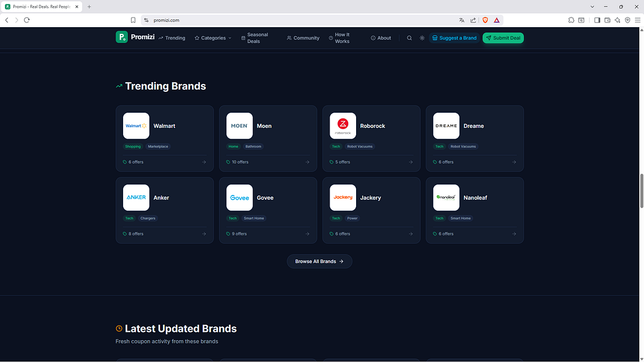Click the Shopping tag on Walmart card

(133, 147)
